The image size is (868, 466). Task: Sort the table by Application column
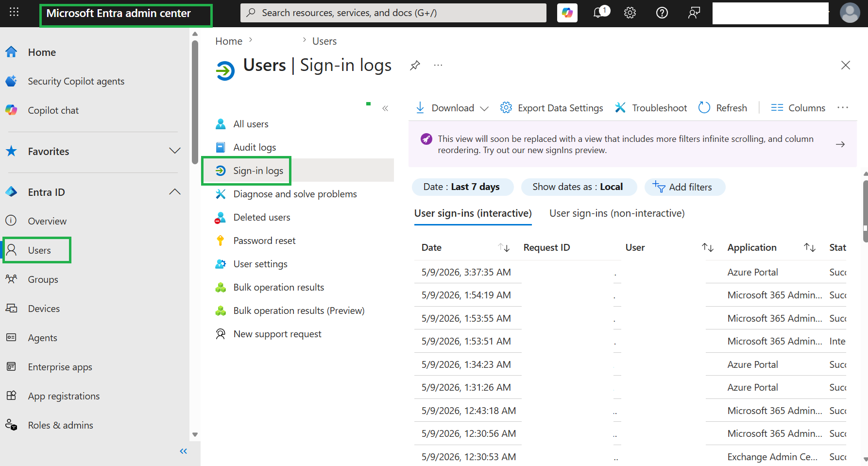810,248
